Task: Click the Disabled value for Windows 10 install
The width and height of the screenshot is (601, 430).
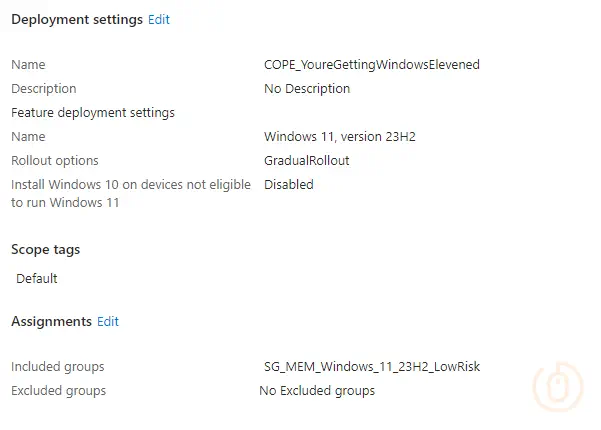Action: [288, 184]
